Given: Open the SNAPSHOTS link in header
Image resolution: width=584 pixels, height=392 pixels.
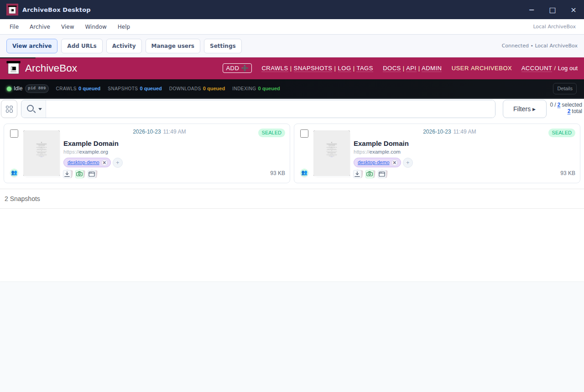Looking at the screenshot, I should pyautogui.click(x=313, y=68).
